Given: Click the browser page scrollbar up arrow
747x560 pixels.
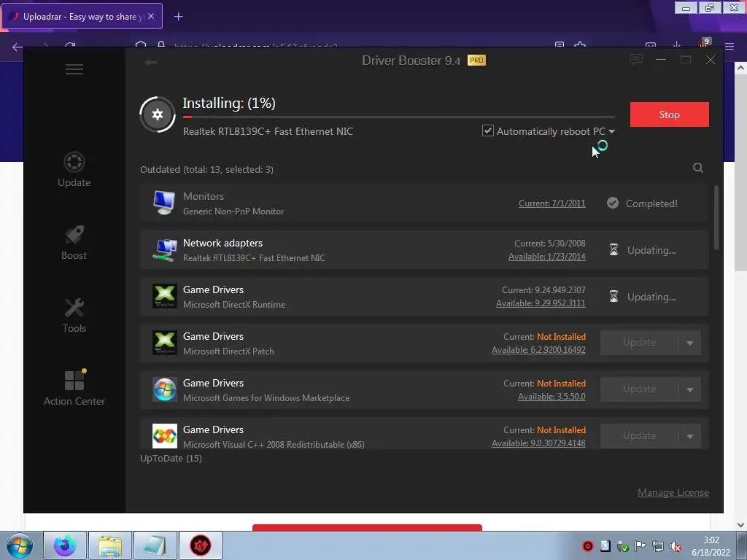Looking at the screenshot, I should 740,68.
